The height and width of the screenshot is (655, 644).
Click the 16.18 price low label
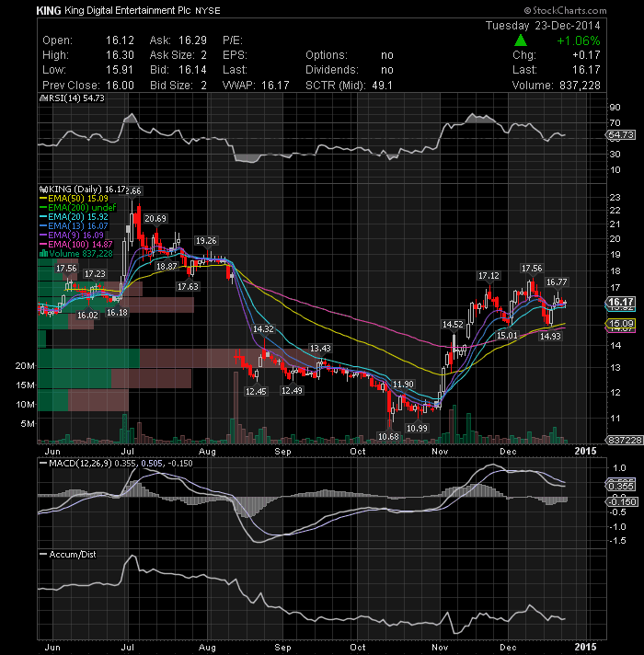(117, 313)
